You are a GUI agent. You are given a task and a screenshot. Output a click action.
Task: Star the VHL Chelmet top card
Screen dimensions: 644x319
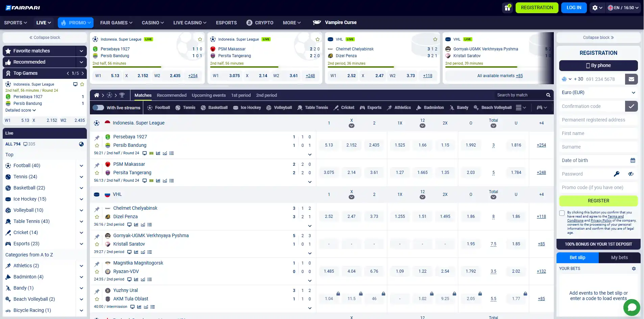pyautogui.click(x=435, y=39)
